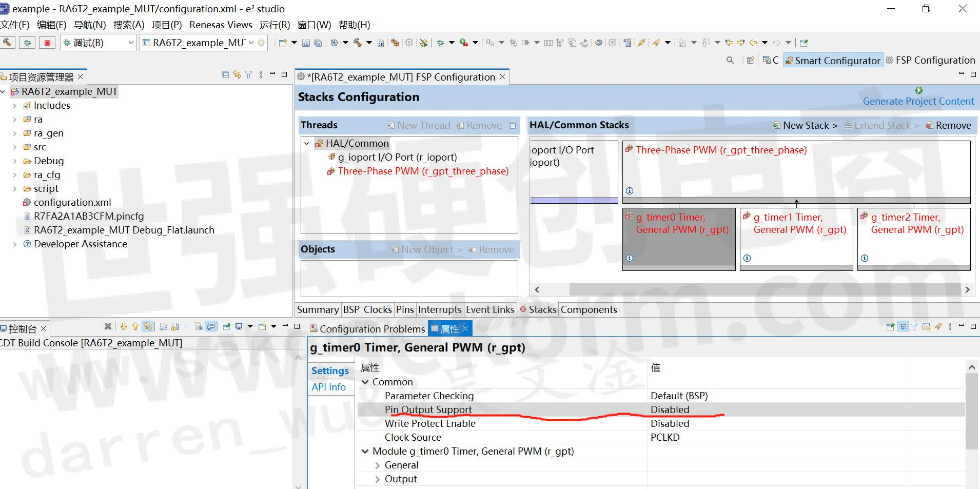Image resolution: width=980 pixels, height=489 pixels.
Task: Open the API Info section
Action: click(x=328, y=387)
